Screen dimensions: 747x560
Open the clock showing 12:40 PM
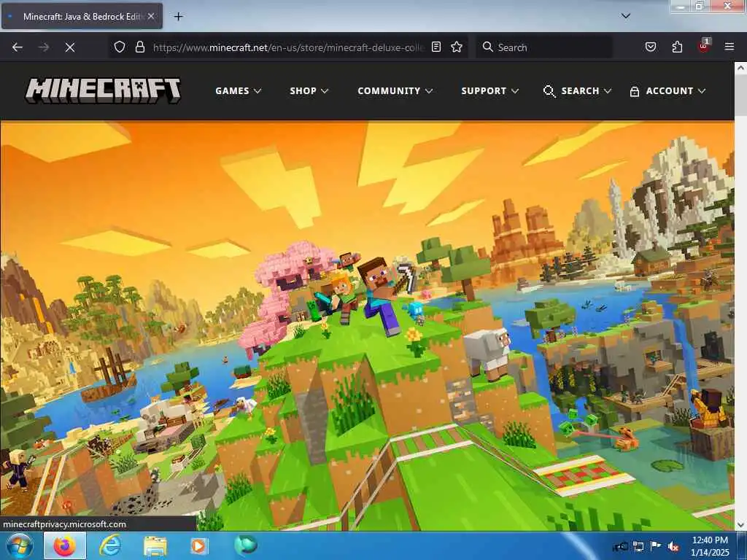click(710, 545)
